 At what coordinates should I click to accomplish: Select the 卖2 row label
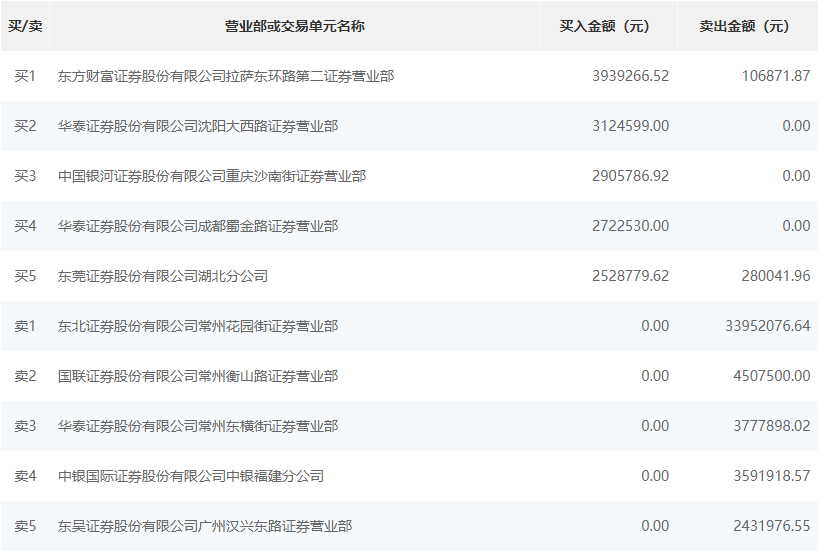tap(25, 376)
